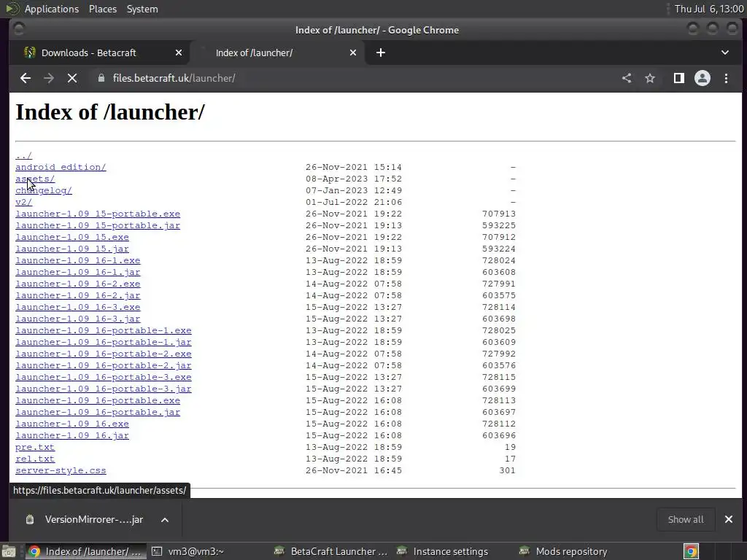The image size is (747, 560).
Task: Open the assets/ folder link
Action: point(35,179)
